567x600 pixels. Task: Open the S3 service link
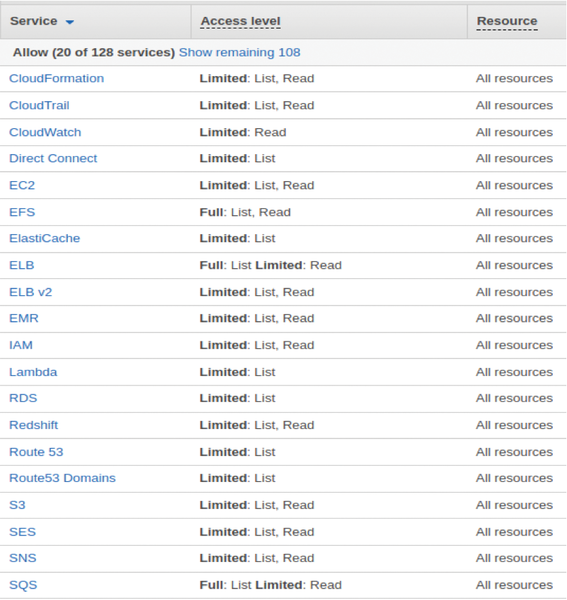(x=17, y=505)
